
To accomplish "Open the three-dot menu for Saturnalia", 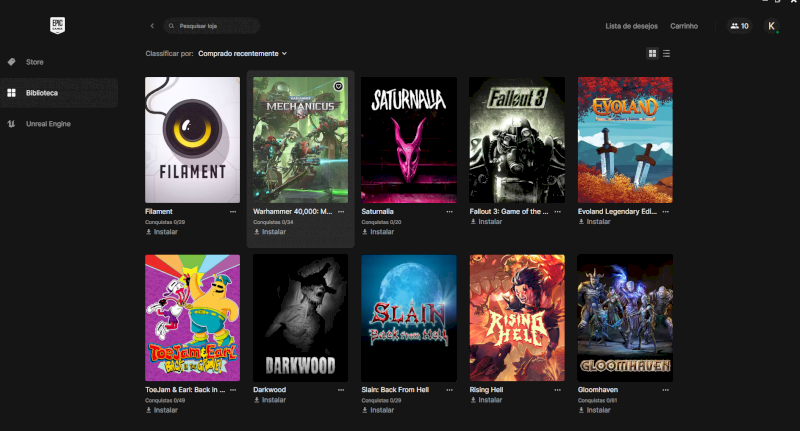I will (x=449, y=212).
